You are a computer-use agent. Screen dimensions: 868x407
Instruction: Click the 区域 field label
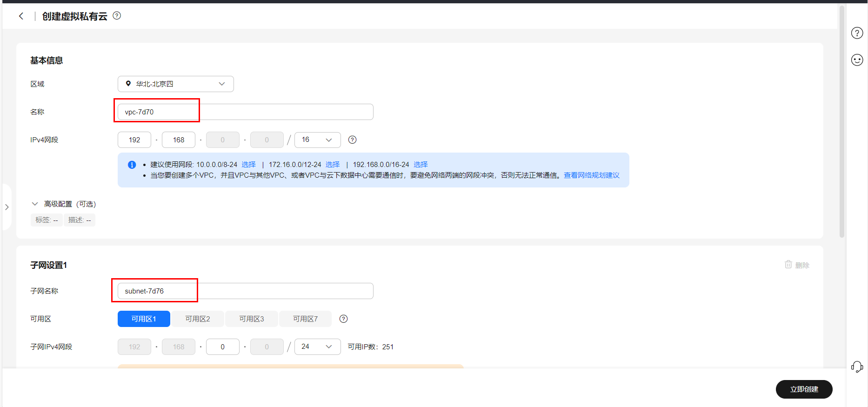pos(37,84)
